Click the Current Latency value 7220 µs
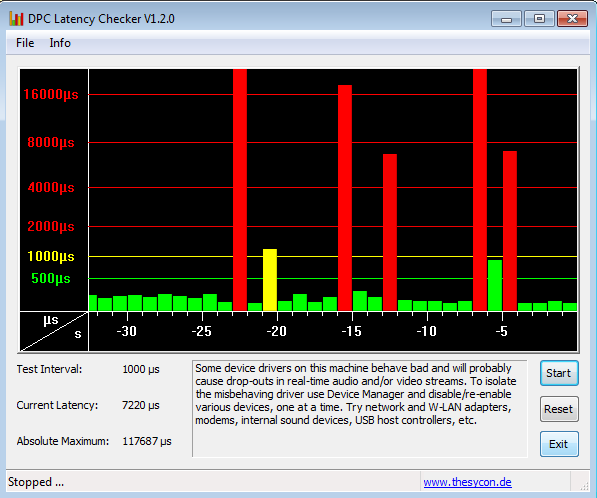The height and width of the screenshot is (498, 597). point(140,405)
